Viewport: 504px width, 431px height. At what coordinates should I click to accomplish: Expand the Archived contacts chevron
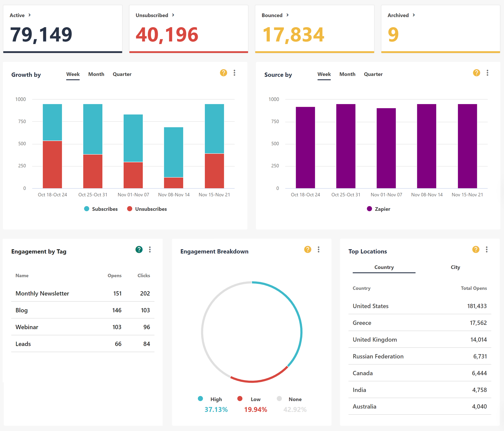[x=414, y=15]
